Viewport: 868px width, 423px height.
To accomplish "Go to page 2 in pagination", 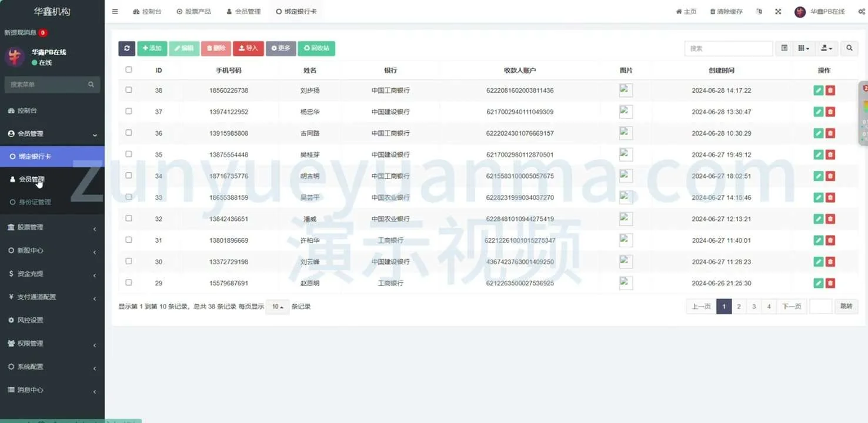I will 739,307.
